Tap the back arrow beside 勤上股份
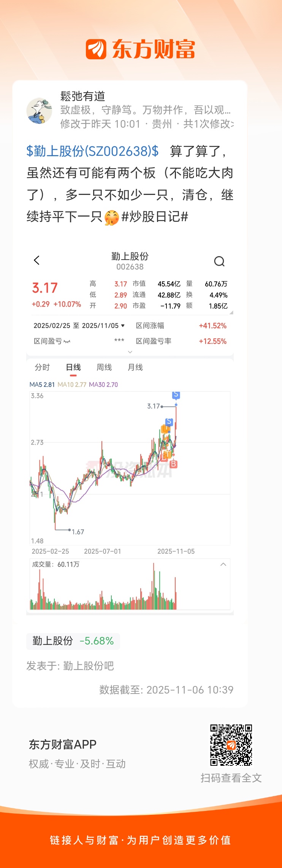The width and height of the screenshot is (282, 868). click(37, 260)
